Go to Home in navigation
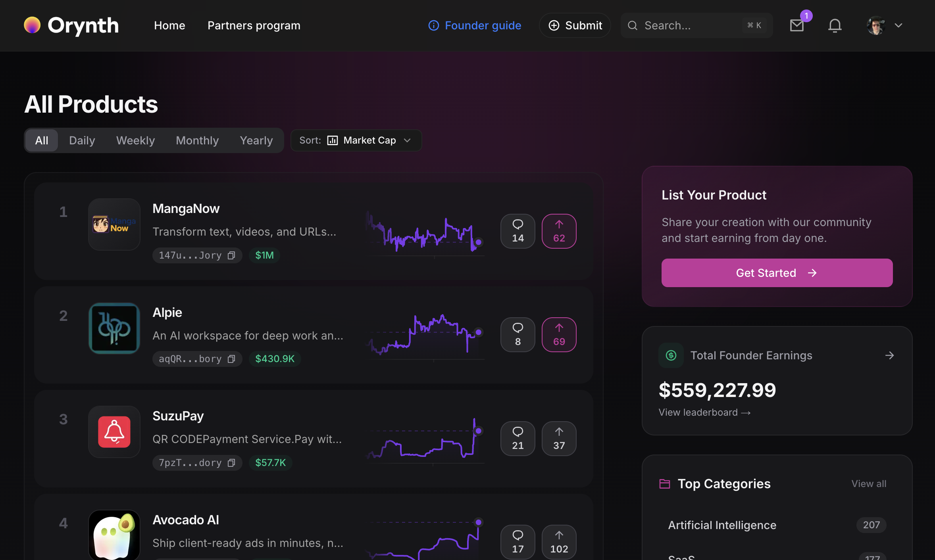Screen dimensions: 935x560 [169, 25]
